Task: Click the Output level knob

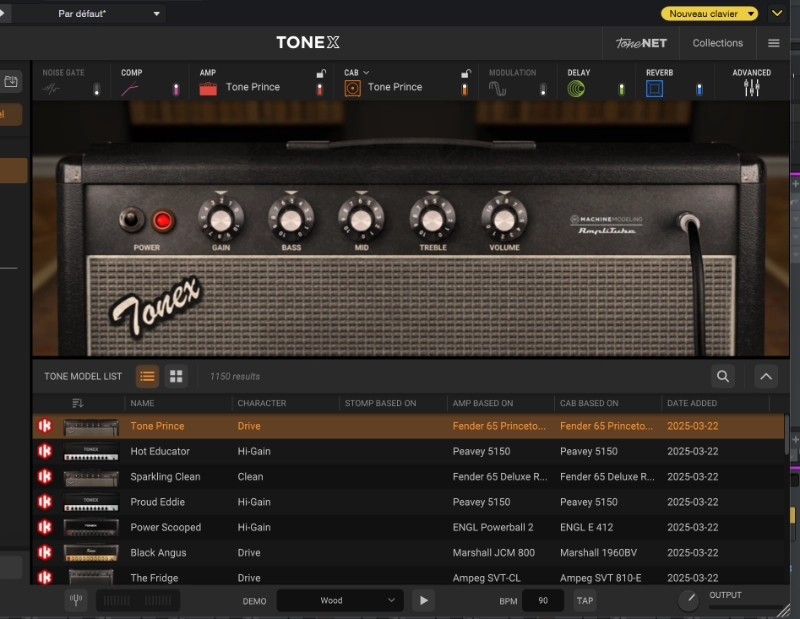Action: pos(688,600)
